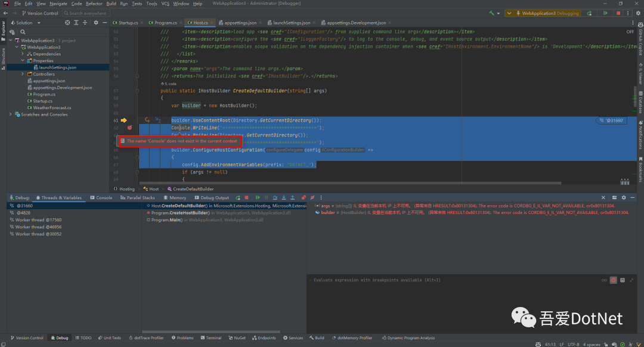
Task: Navigate back with the left arrow
Action: 5,13
